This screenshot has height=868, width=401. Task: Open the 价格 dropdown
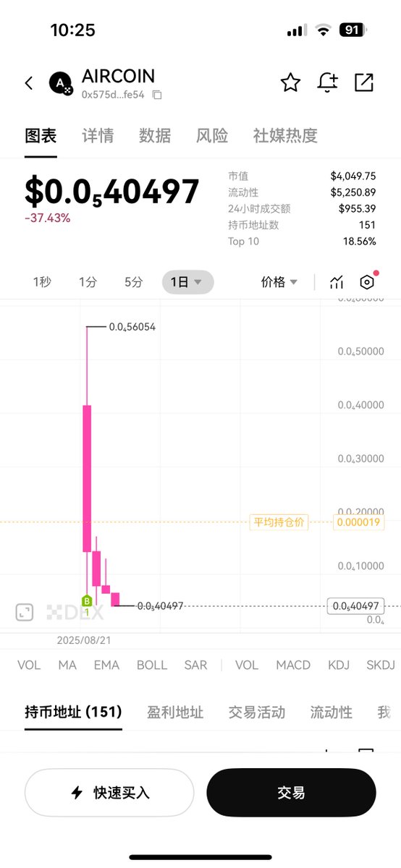(279, 282)
